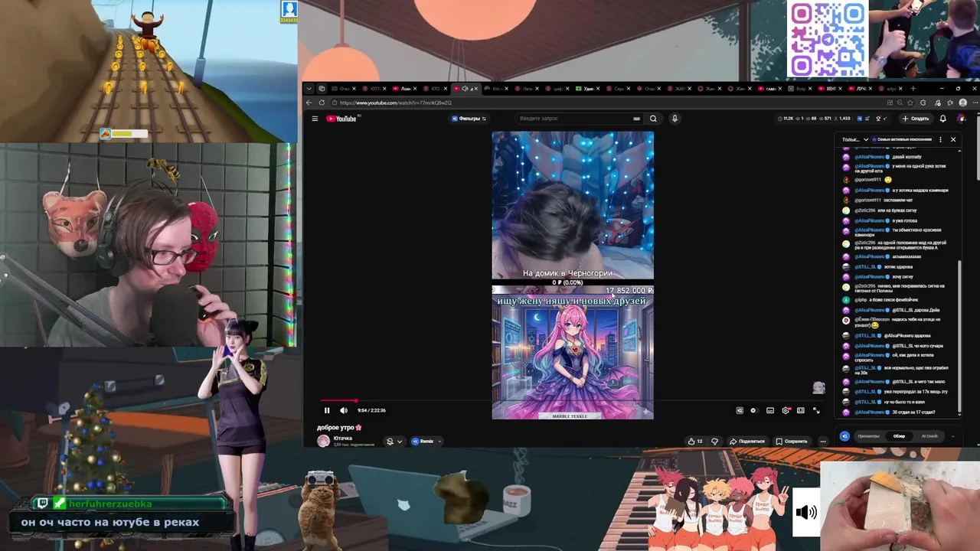Switch to the ХЕНТ browser tab
Viewport: 980px width, 551px height.
[x=831, y=89]
